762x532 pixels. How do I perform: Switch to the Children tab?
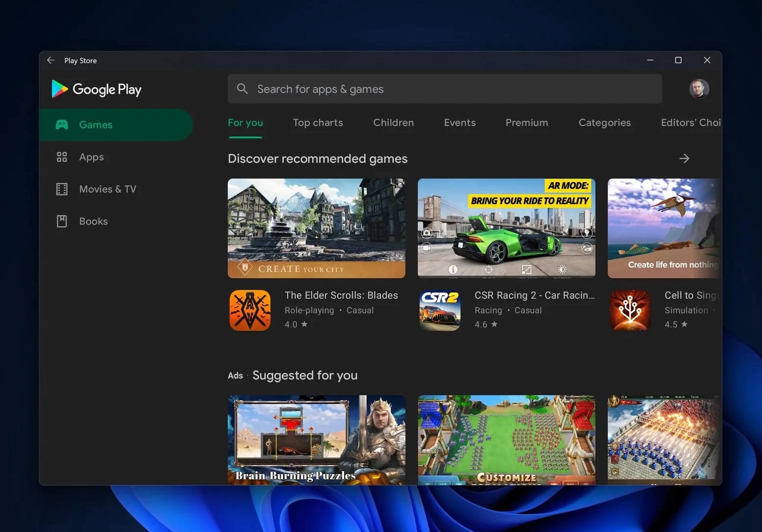pos(393,122)
